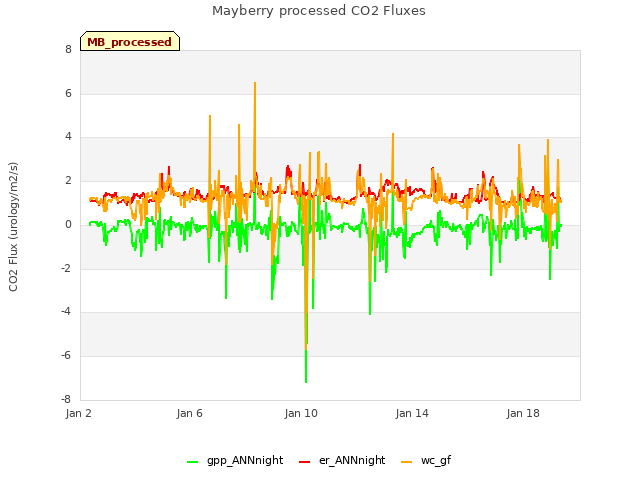Click the y-axis value '-6'
The width and height of the screenshot is (640, 480).
pyautogui.click(x=67, y=356)
